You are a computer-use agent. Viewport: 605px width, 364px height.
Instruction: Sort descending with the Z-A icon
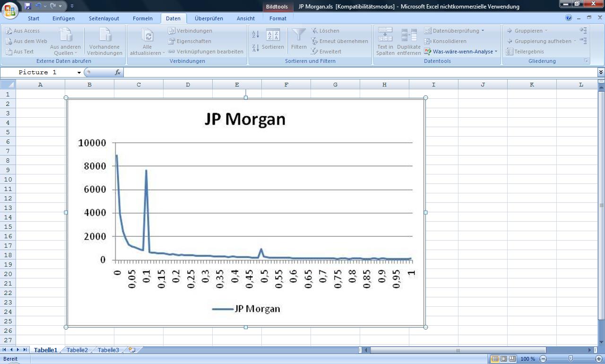(256, 48)
